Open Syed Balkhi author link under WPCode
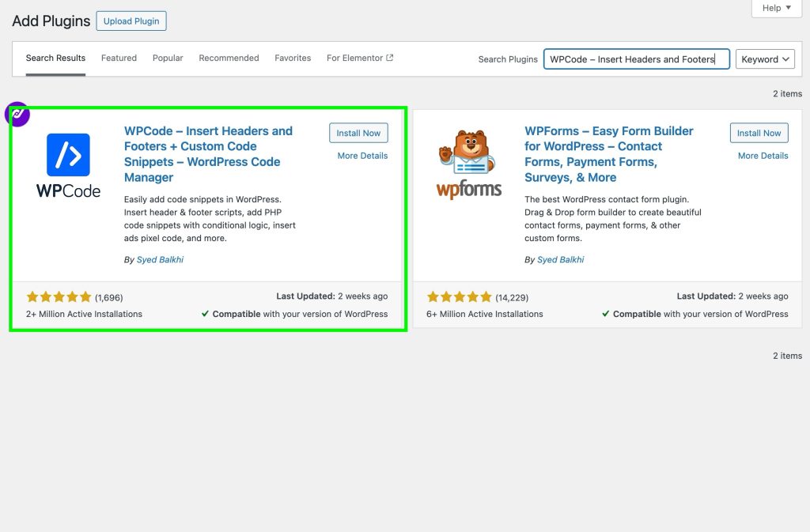This screenshot has height=532, width=810. pos(160,259)
